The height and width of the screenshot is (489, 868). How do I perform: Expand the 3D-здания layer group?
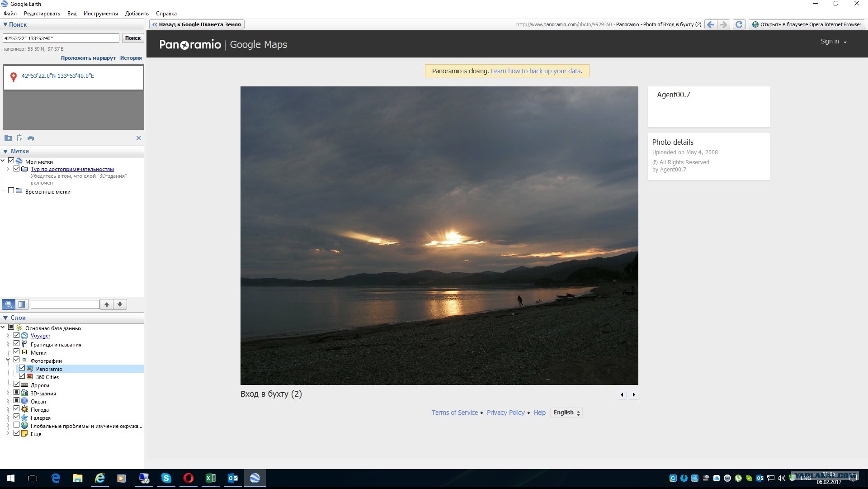(8, 393)
